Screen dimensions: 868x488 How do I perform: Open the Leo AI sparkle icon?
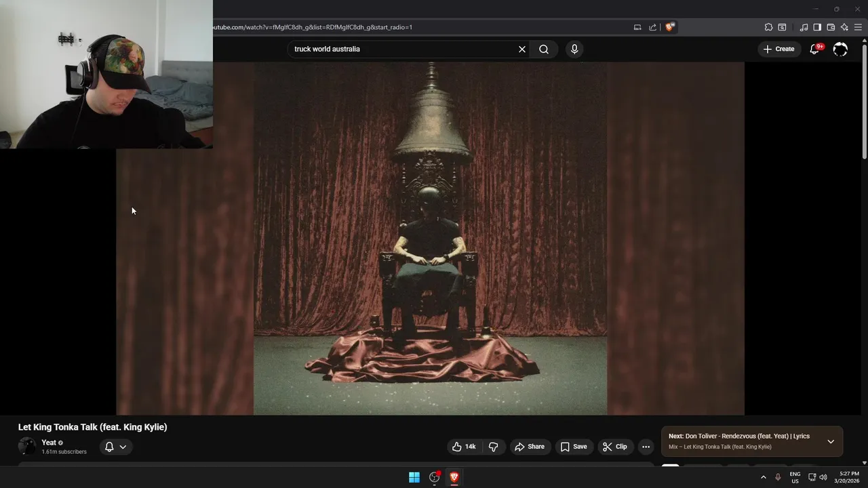[844, 27]
